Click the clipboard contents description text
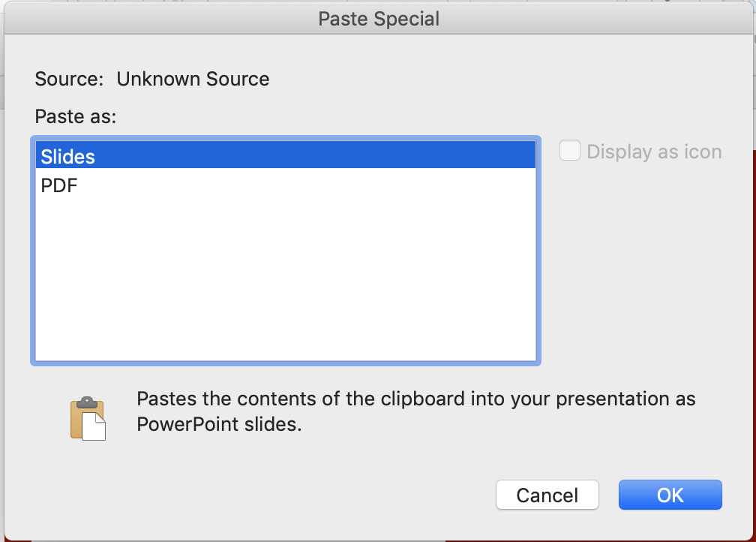Viewport: 756px width, 542px height. [416, 399]
